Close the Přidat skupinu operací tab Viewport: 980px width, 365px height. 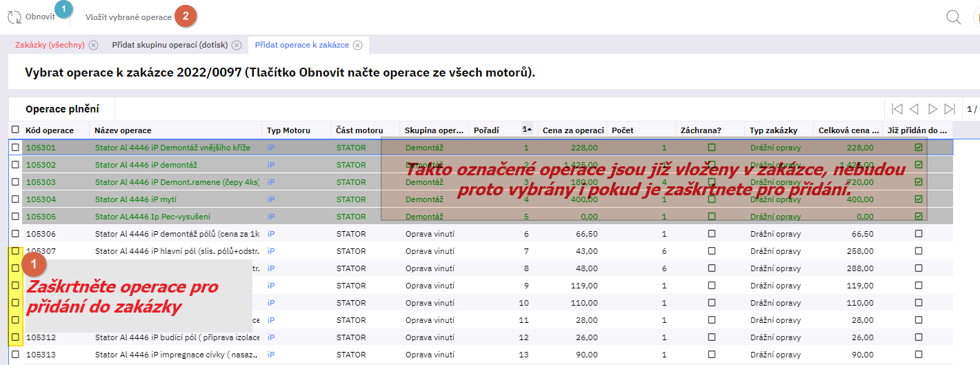pos(237,45)
